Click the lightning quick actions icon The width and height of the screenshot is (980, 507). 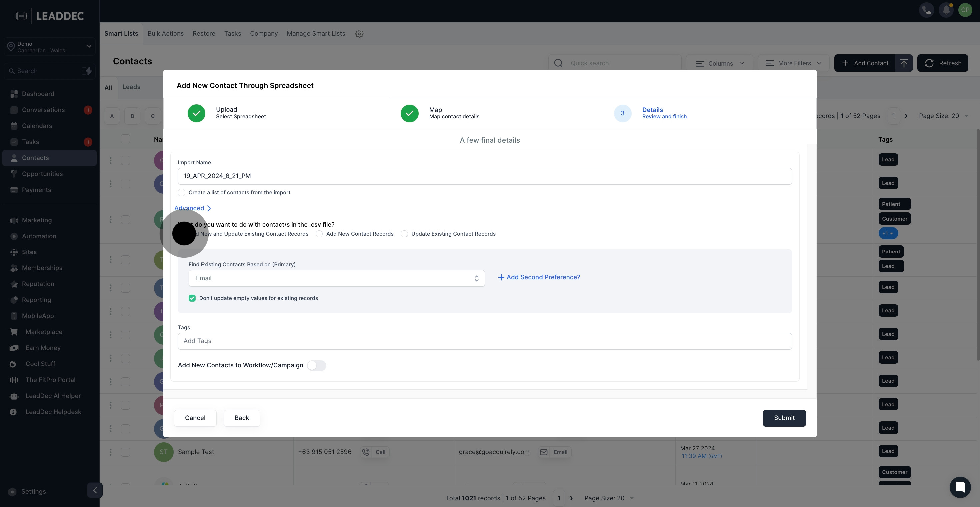(x=87, y=71)
